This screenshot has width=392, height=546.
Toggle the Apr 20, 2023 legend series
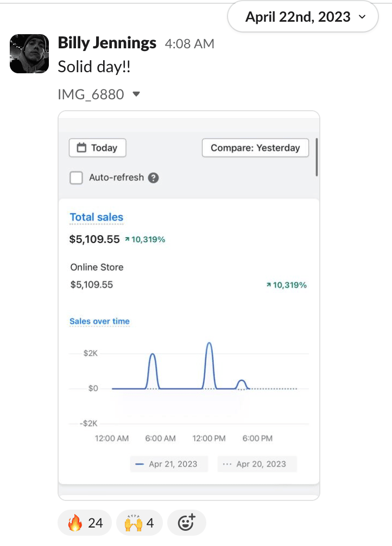[x=257, y=464]
